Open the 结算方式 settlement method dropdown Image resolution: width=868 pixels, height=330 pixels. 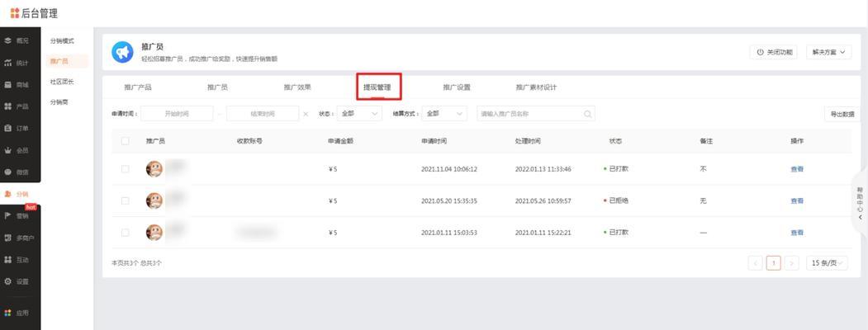444,114
